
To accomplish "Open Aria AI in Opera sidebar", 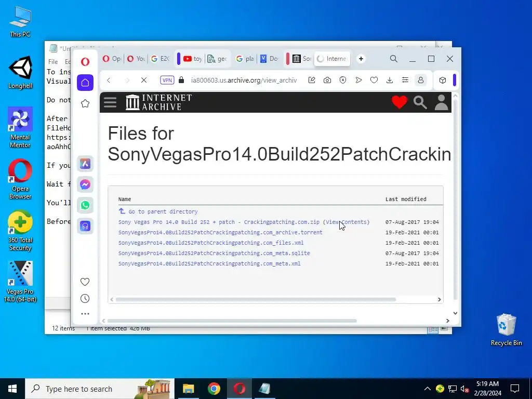I will pos(85,164).
